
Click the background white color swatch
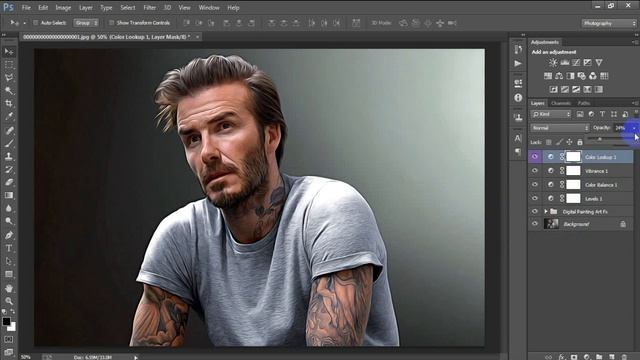click(12, 327)
